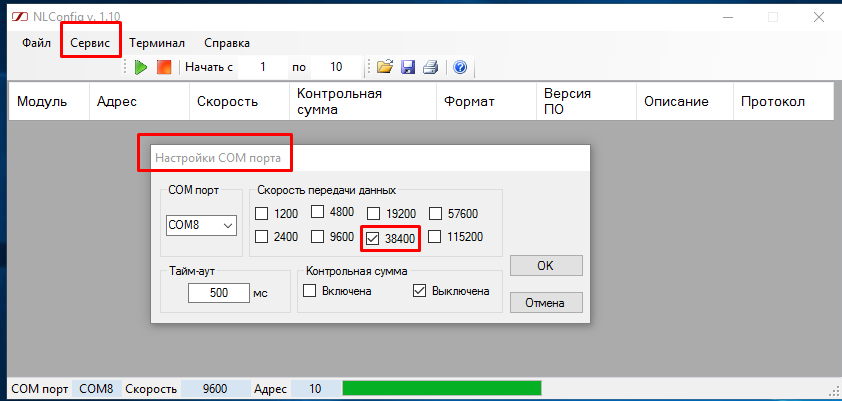Viewport: 842px width, 401px height.
Task: Uncheck the 38400 baud rate box
Action: pos(373,239)
